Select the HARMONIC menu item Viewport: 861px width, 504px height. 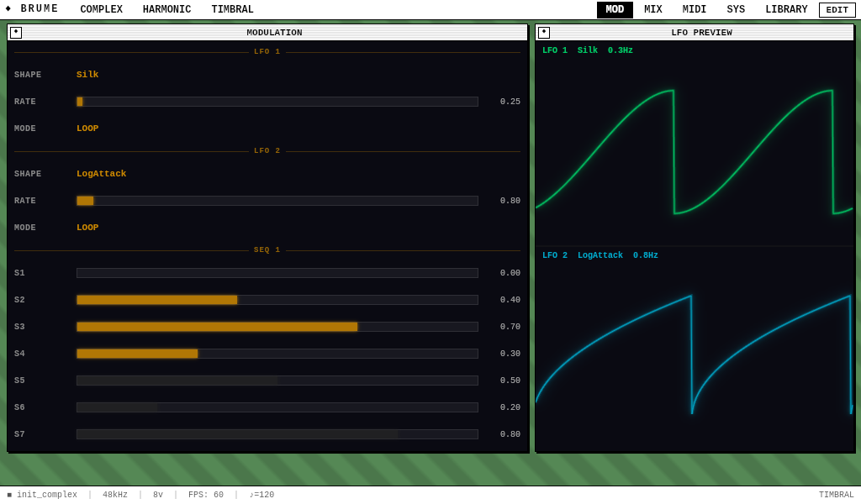pyautogui.click(x=166, y=10)
